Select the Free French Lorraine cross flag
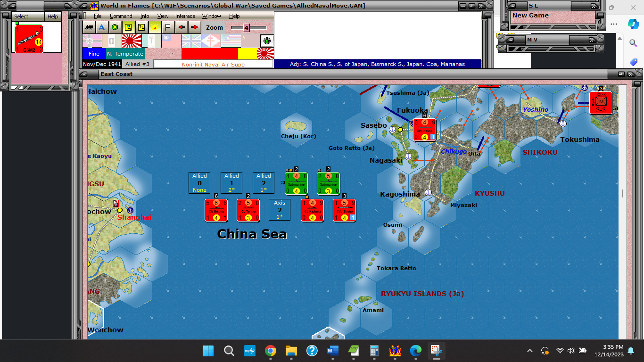This screenshot has height=362, width=644. pos(211,41)
